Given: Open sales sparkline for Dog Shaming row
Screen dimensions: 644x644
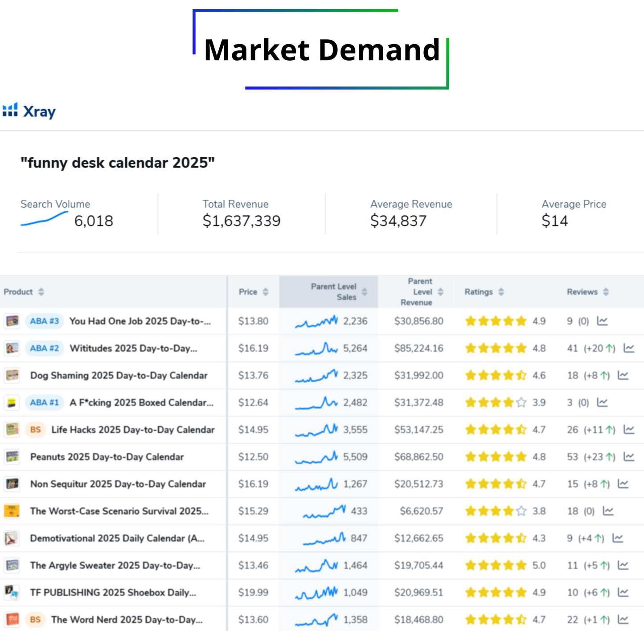Looking at the screenshot, I should (x=316, y=376).
